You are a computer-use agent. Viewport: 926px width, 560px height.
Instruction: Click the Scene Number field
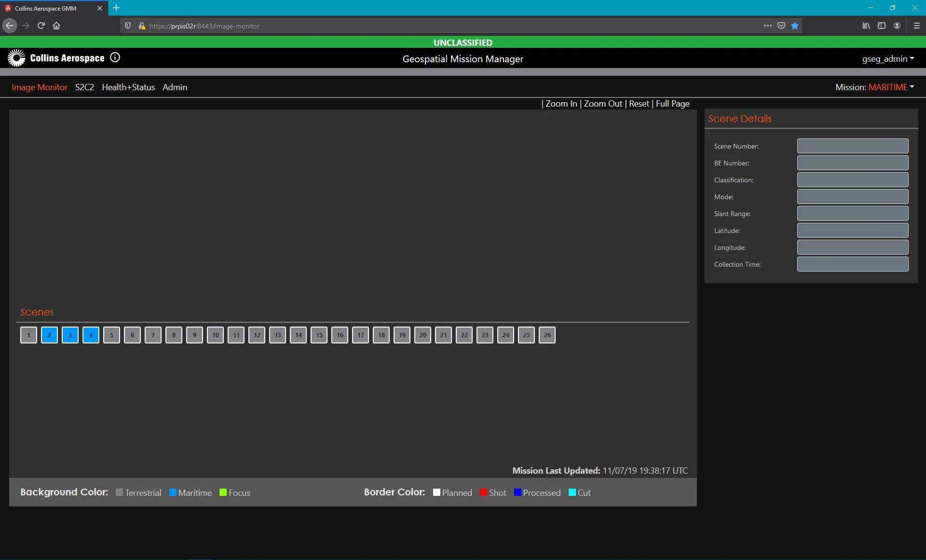pos(852,146)
